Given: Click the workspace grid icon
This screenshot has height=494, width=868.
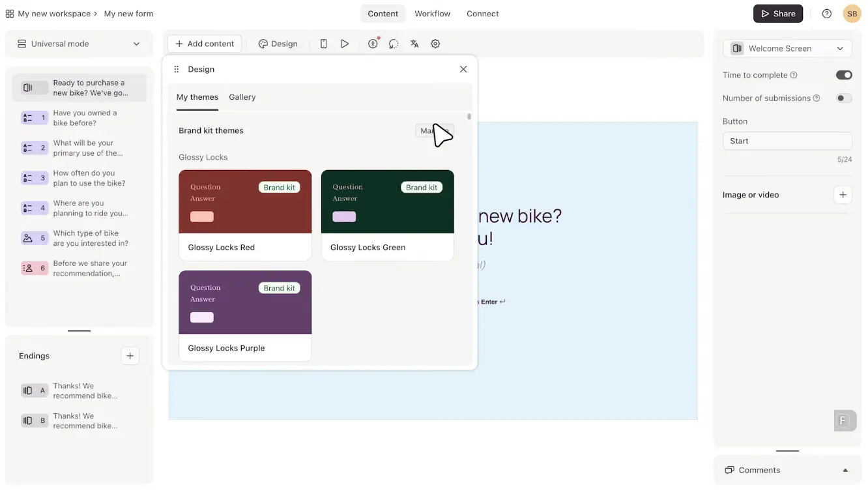Looking at the screenshot, I should pos(9,14).
